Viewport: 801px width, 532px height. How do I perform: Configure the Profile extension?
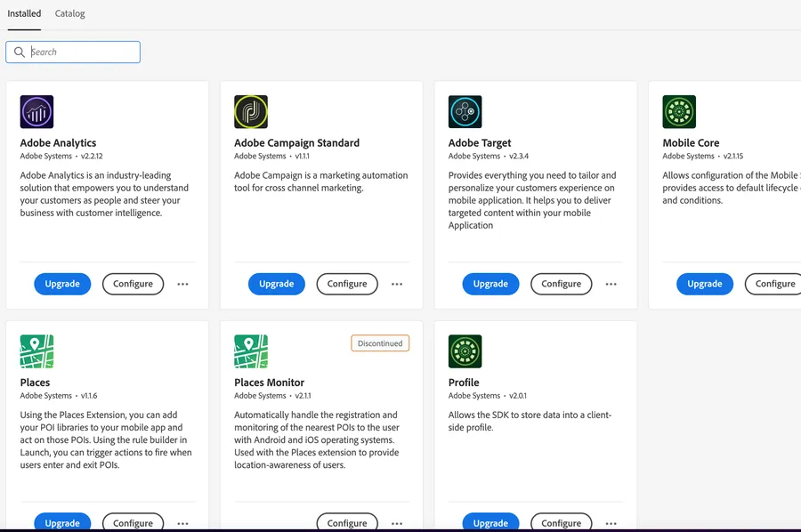[561, 522]
